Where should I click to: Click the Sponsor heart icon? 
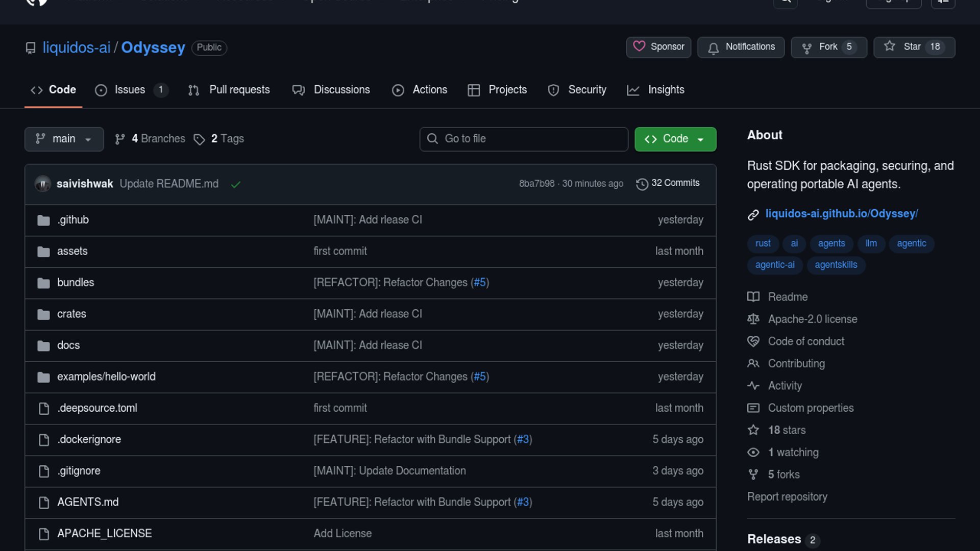[639, 46]
